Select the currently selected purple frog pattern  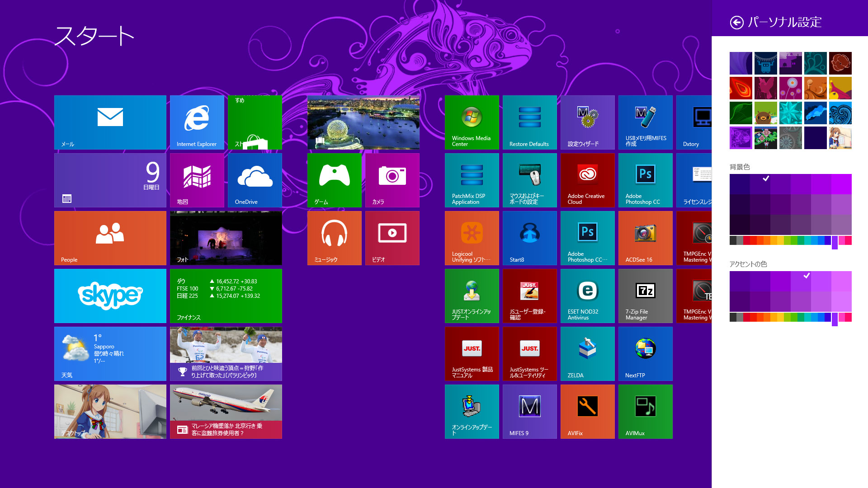741,138
